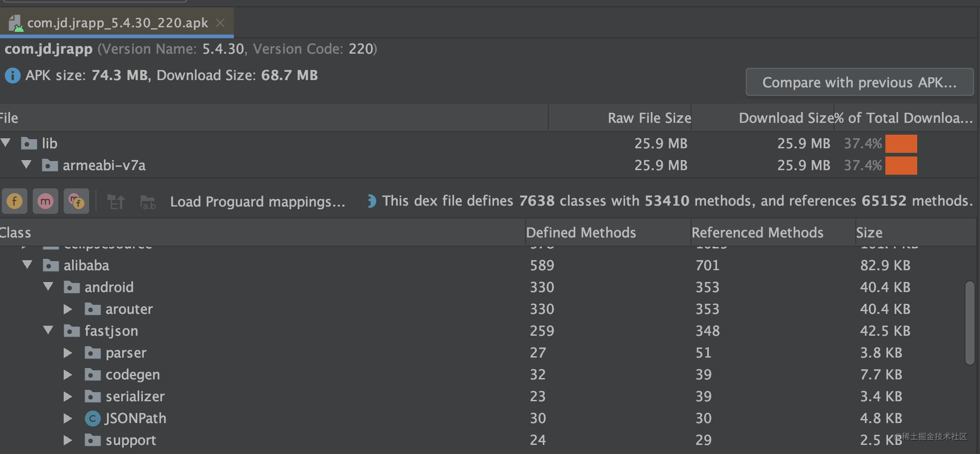Click the parser package icon
The height and width of the screenshot is (454, 980).
click(93, 353)
